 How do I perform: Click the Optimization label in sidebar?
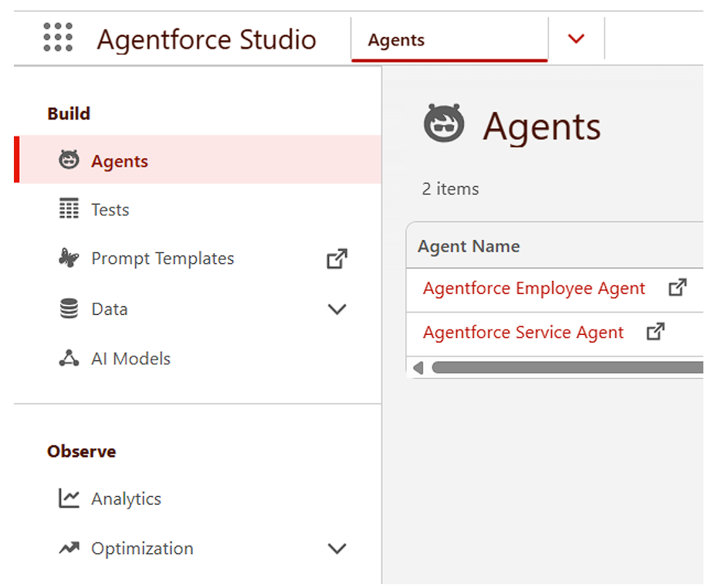click(x=142, y=549)
